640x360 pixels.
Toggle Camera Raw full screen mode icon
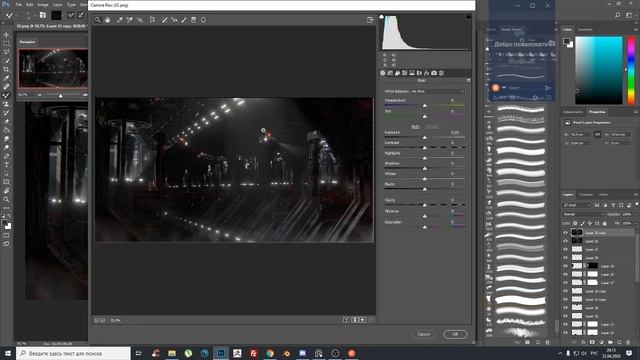370,20
